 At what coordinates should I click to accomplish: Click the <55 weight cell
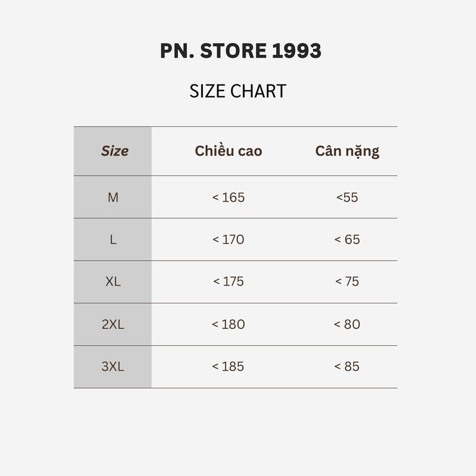coord(347,197)
